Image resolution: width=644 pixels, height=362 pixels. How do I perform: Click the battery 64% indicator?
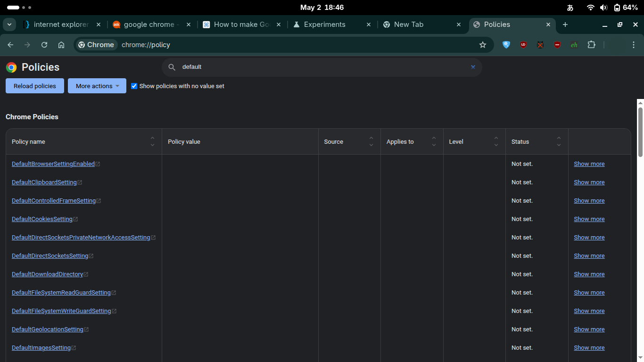coord(626,8)
